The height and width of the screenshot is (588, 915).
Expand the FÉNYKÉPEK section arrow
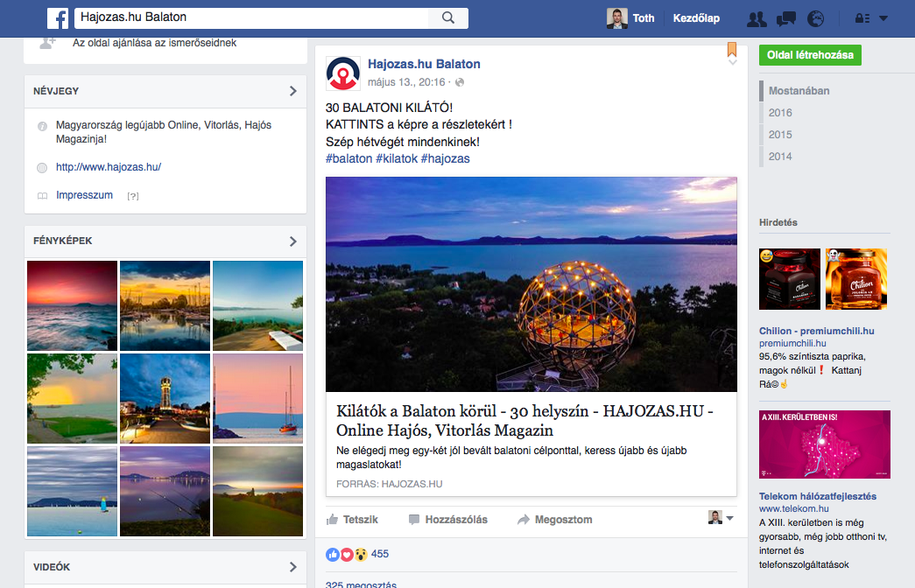tap(293, 241)
